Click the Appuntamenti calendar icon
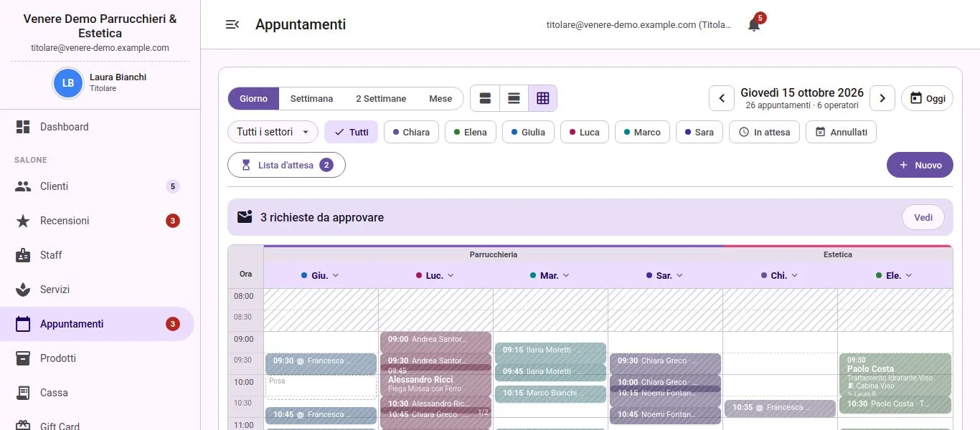The image size is (980, 430). tap(23, 324)
